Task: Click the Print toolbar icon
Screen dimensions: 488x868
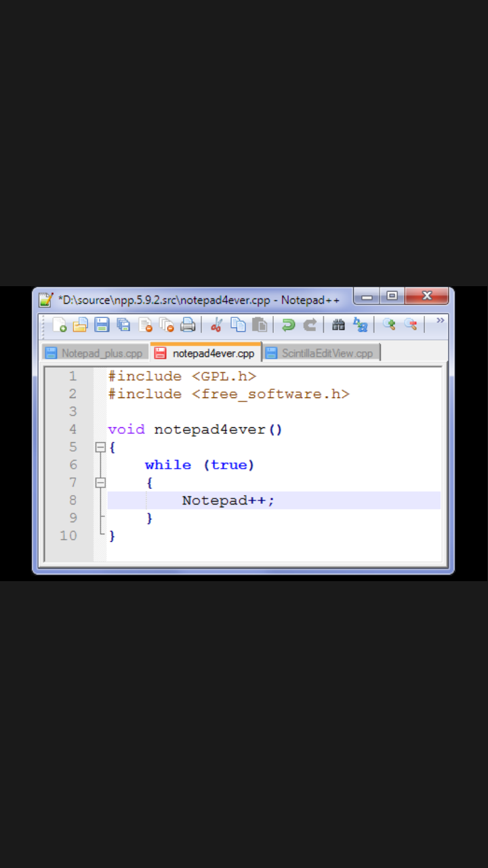Action: (188, 325)
